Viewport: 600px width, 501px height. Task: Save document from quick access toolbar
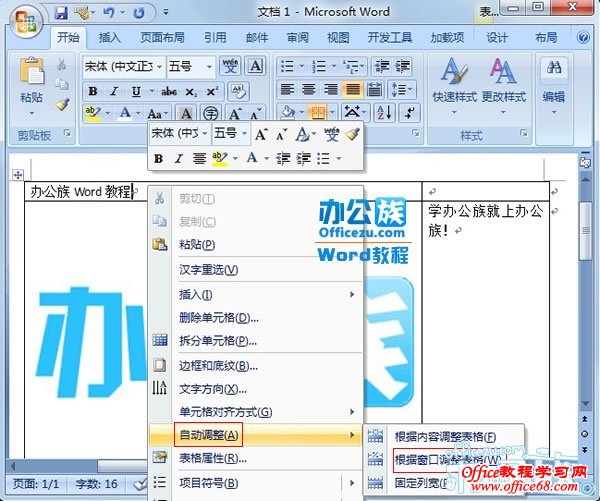(x=60, y=13)
